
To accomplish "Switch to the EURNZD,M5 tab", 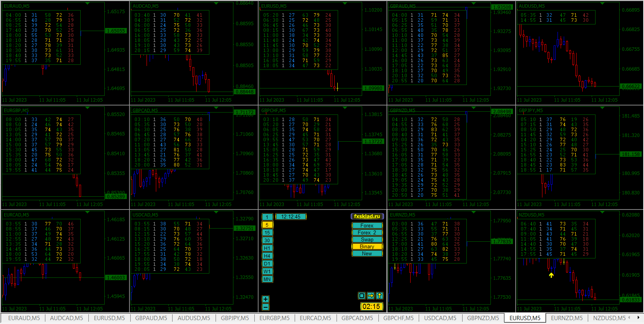I will (567, 318).
